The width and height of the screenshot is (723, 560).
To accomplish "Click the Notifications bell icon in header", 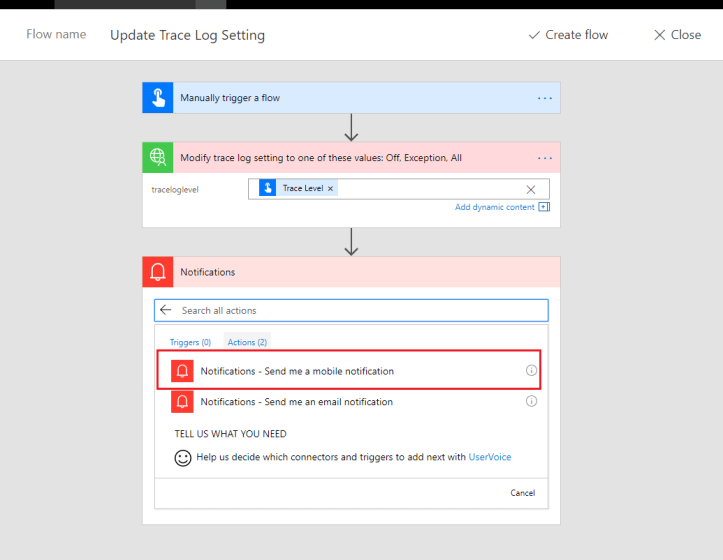I will tap(158, 272).
